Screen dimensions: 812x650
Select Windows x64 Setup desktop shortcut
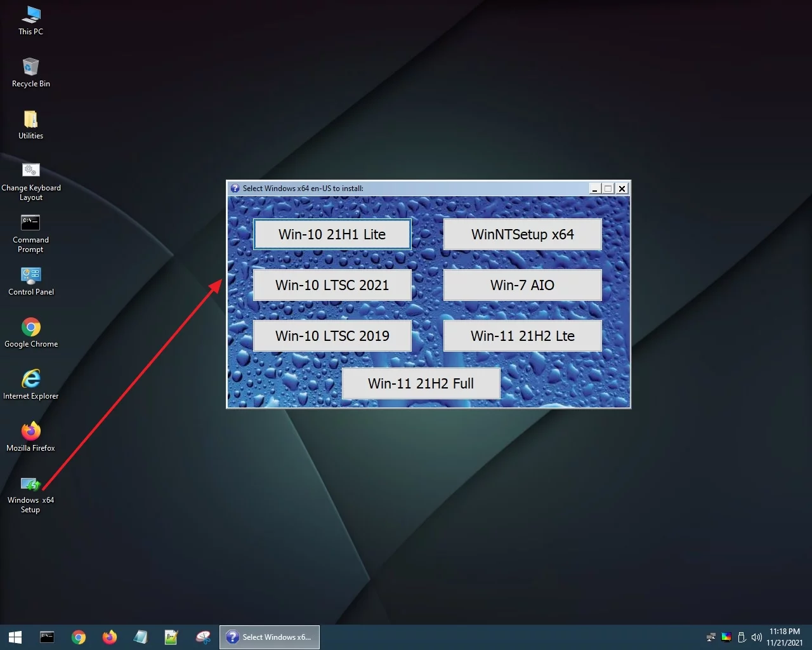[x=30, y=495]
